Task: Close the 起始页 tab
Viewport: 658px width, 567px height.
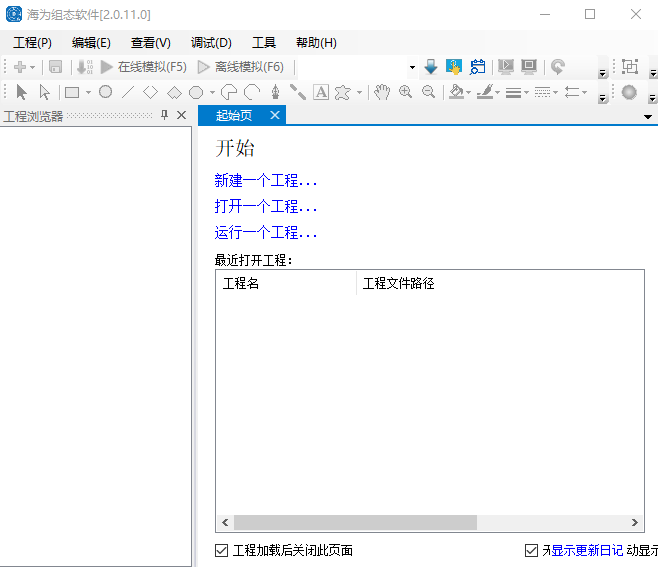Action: click(275, 115)
